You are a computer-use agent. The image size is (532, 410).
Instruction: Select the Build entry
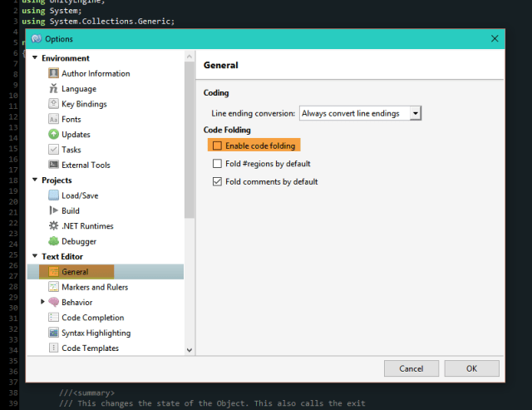(71, 210)
